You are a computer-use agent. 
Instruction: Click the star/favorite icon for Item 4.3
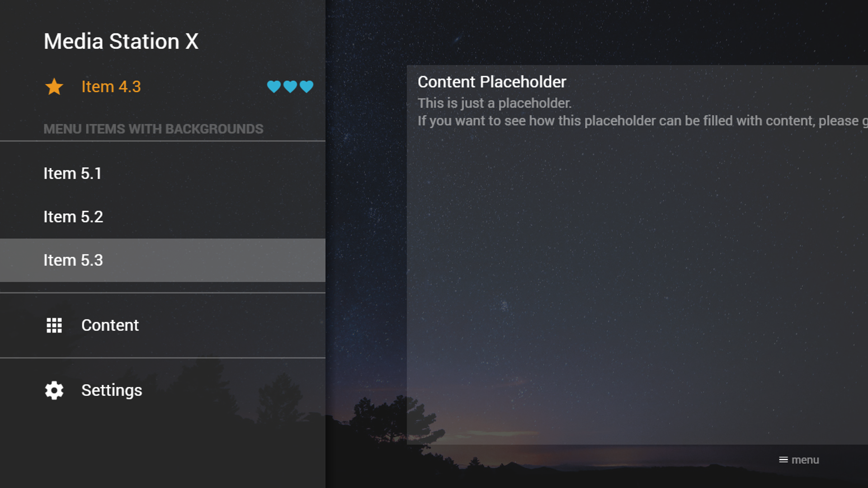tap(54, 86)
